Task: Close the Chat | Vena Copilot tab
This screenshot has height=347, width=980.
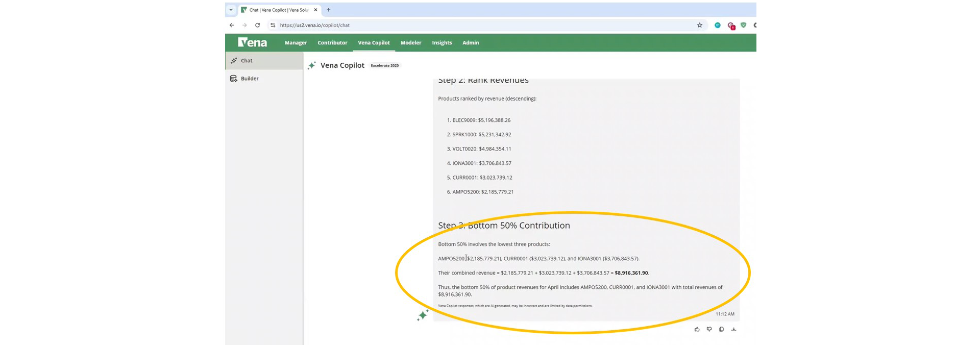Action: tap(315, 10)
